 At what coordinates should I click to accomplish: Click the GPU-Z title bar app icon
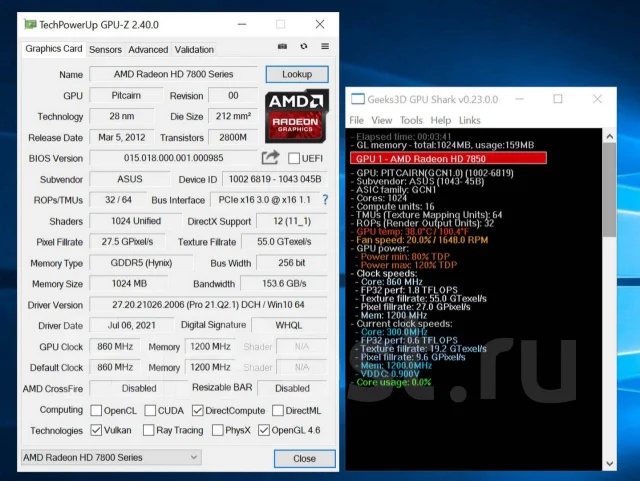[x=30, y=24]
